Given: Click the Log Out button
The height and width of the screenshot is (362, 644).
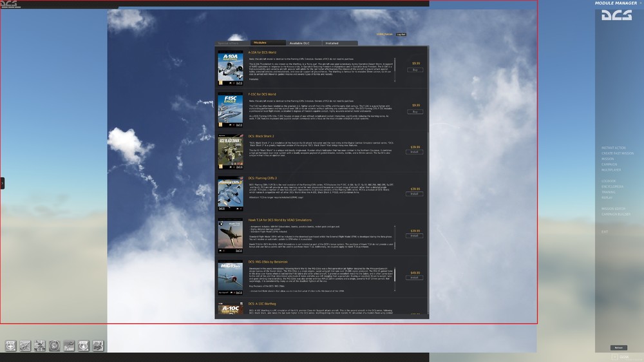Looking at the screenshot, I should (x=401, y=35).
